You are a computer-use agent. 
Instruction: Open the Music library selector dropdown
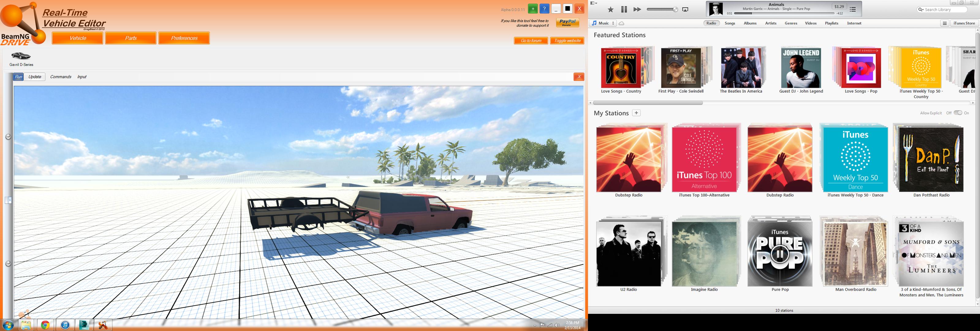coord(603,23)
